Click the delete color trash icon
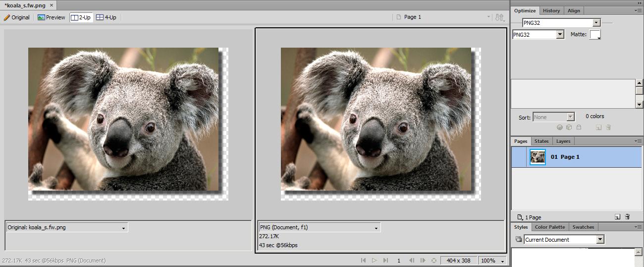This screenshot has width=644, height=267. [608, 128]
